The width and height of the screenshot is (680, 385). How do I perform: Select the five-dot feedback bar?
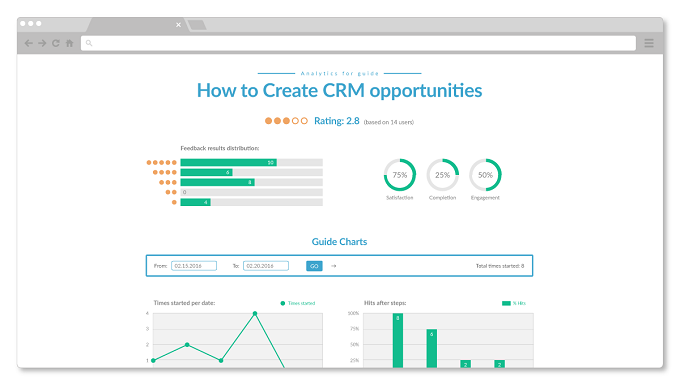coord(252,163)
